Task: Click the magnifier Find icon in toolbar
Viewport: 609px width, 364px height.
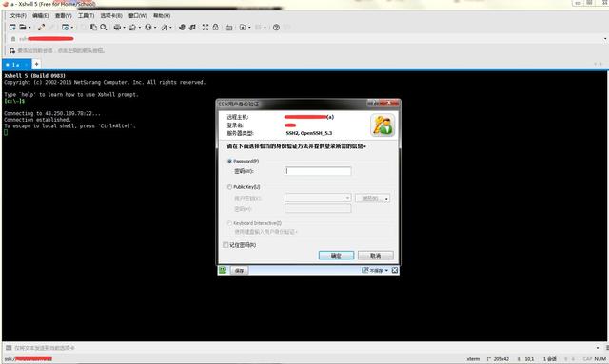Action: click(104, 28)
